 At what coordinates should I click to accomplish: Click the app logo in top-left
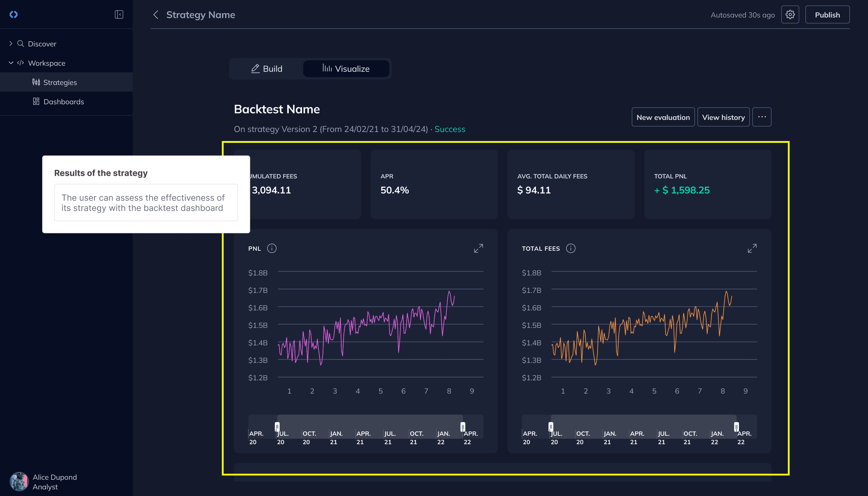14,15
